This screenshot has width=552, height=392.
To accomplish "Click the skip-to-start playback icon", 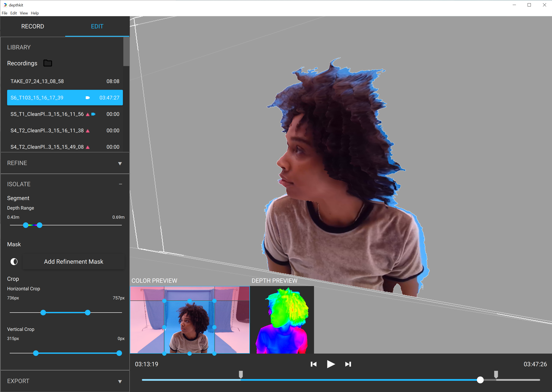I will tap(313, 364).
